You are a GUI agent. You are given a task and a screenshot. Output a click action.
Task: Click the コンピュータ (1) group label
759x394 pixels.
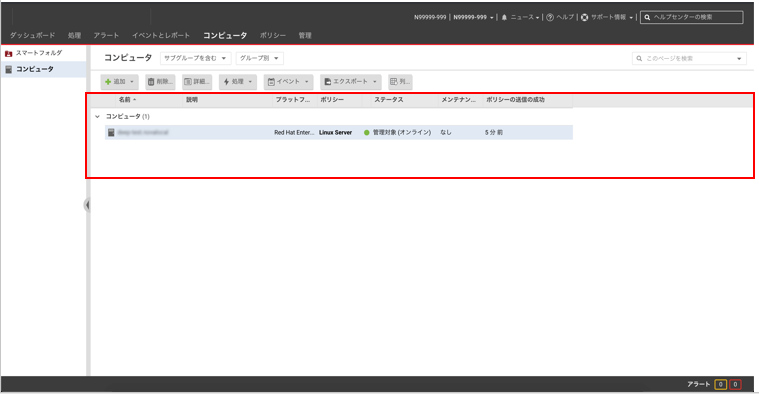(x=128, y=117)
